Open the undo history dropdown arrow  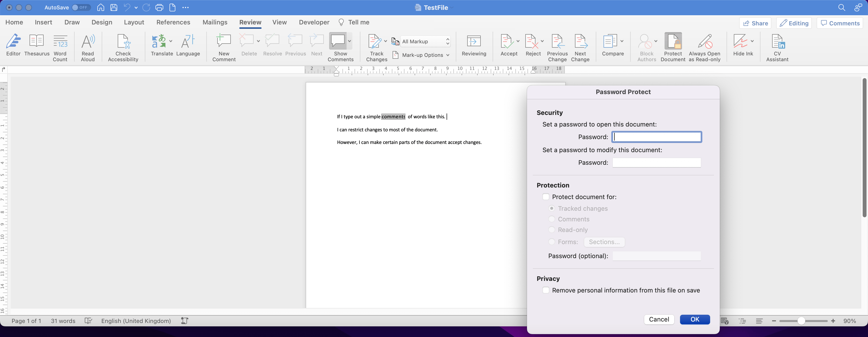pos(136,7)
